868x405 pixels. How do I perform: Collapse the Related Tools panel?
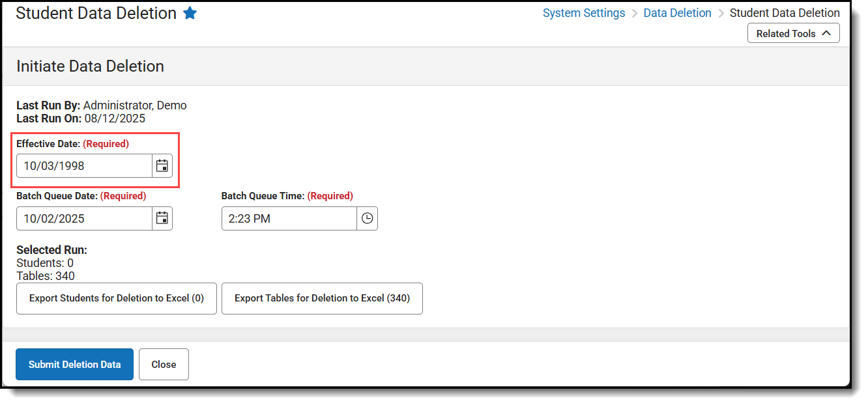pyautogui.click(x=793, y=33)
